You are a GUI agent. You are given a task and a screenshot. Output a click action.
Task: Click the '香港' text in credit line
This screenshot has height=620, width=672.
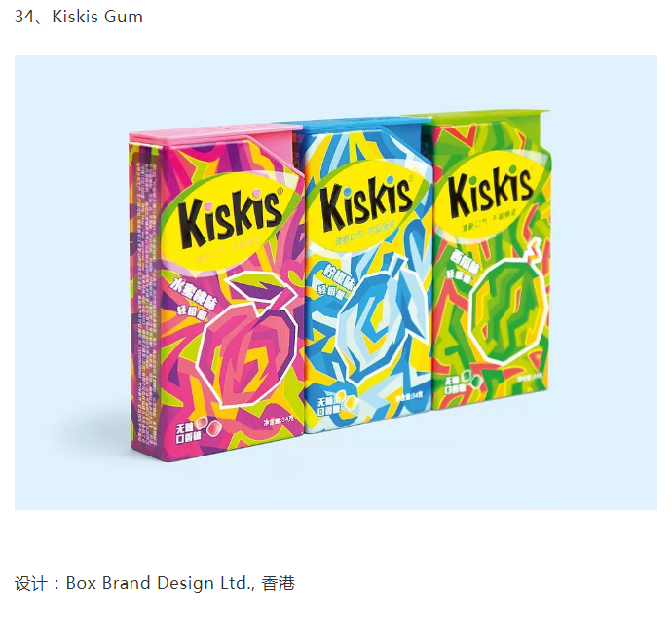click(279, 583)
